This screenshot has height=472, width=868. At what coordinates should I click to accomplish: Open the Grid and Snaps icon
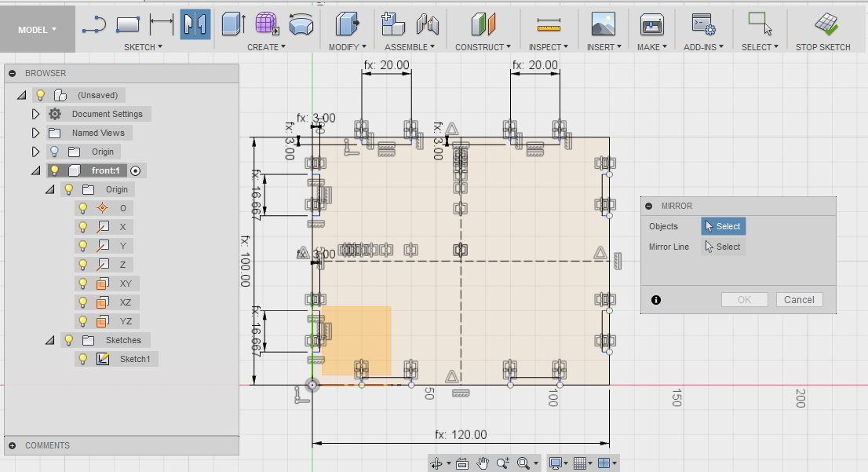tap(580, 463)
